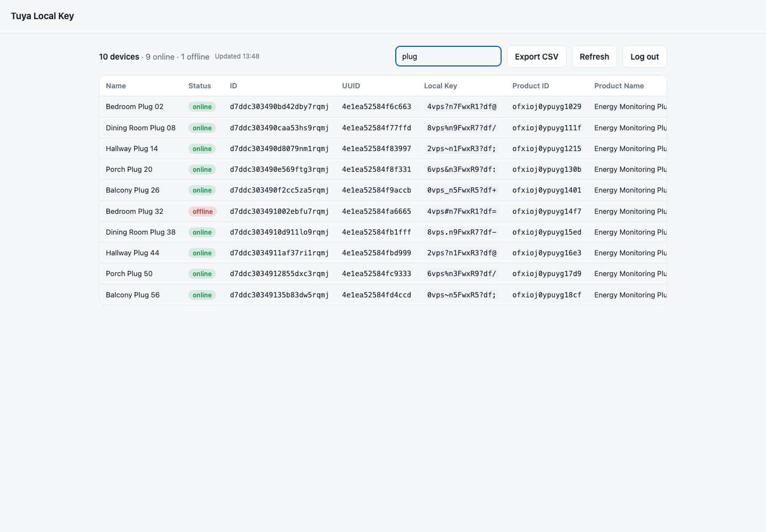Select the "Porch Plug 50" device name
This screenshot has width=766, height=532.
(x=129, y=273)
